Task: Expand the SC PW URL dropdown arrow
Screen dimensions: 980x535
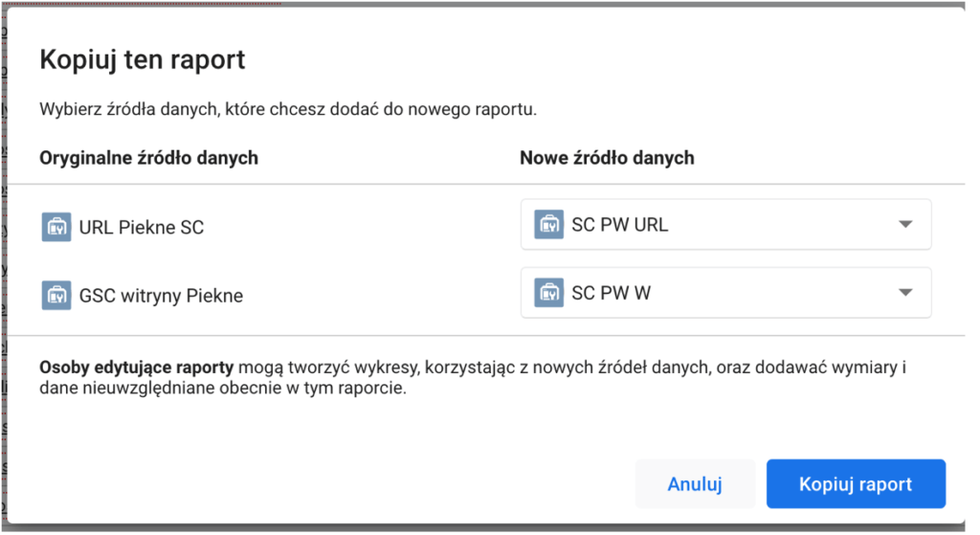Action: point(905,225)
